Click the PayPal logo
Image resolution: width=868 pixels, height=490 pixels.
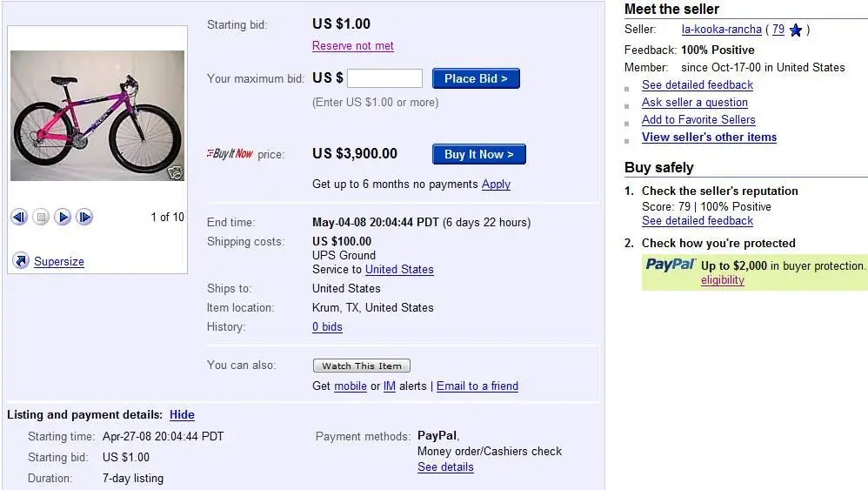click(x=670, y=265)
